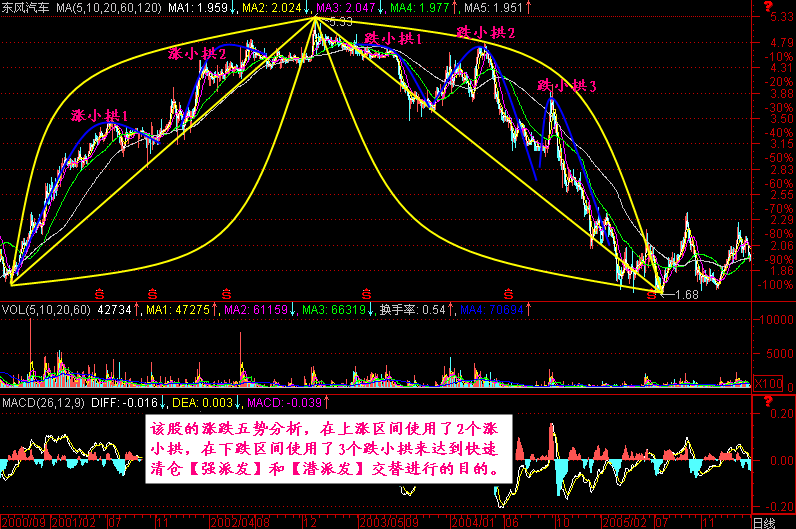Switch chart period via 日线 label
Viewport: 796px width, 529px height.
[x=764, y=522]
